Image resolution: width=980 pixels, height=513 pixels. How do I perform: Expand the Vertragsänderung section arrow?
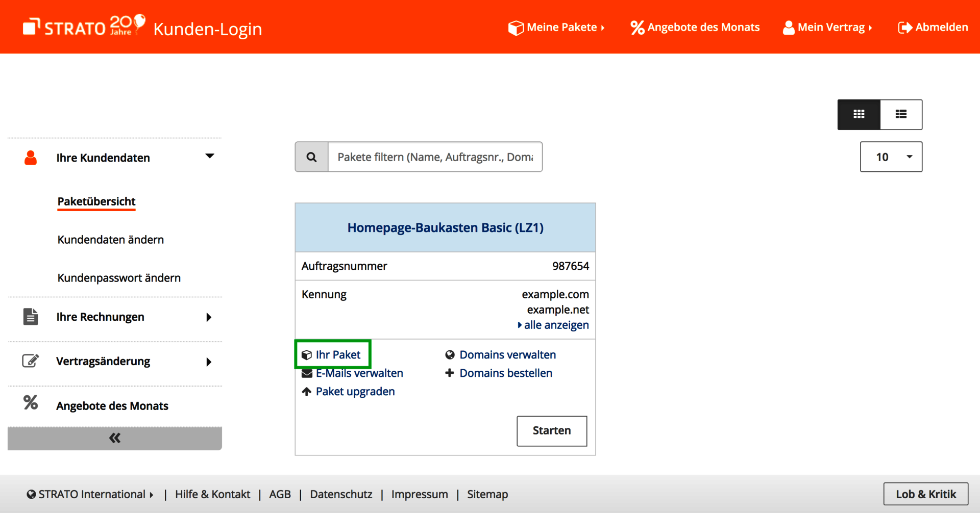pos(209,362)
